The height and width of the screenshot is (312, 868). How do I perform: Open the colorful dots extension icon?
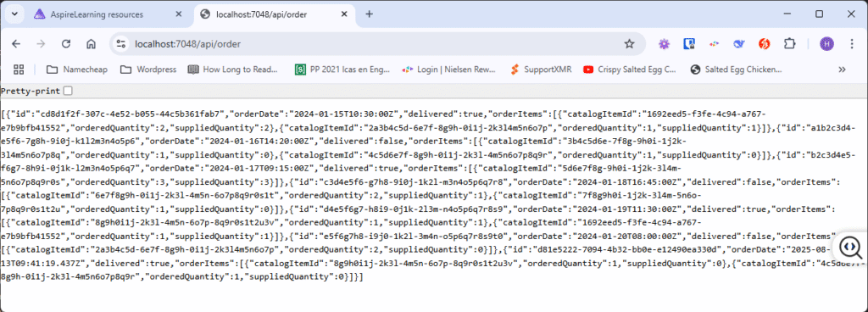(714, 44)
